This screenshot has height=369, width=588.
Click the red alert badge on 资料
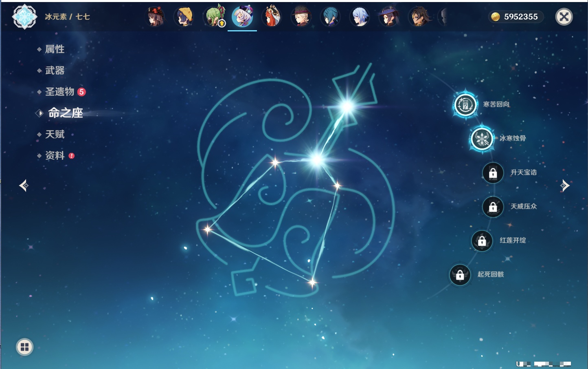point(72,156)
